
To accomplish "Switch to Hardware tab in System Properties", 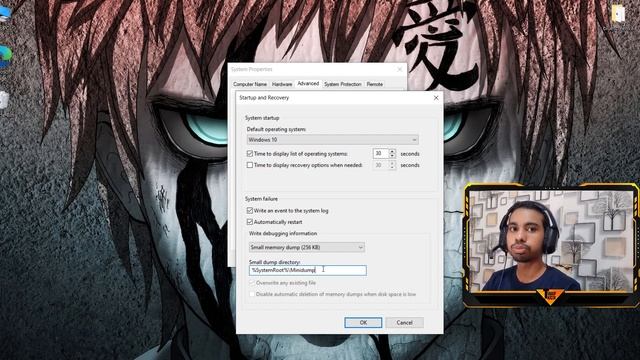I will [282, 84].
